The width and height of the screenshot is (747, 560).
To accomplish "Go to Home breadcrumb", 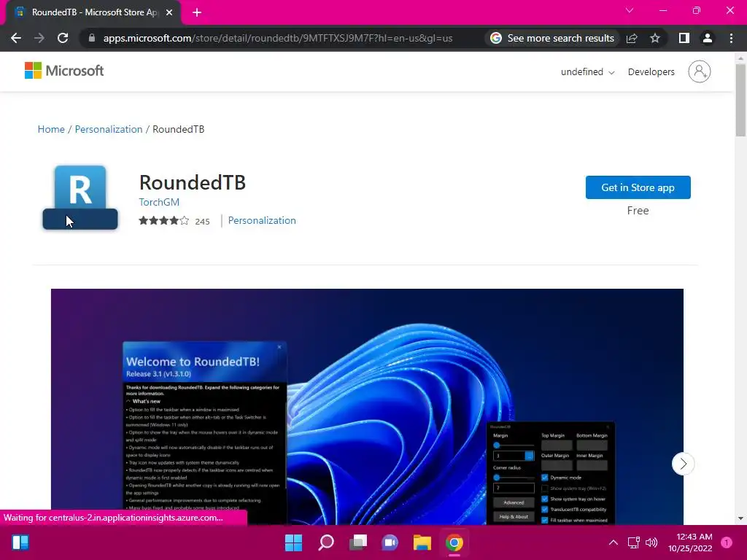I will pyautogui.click(x=51, y=129).
